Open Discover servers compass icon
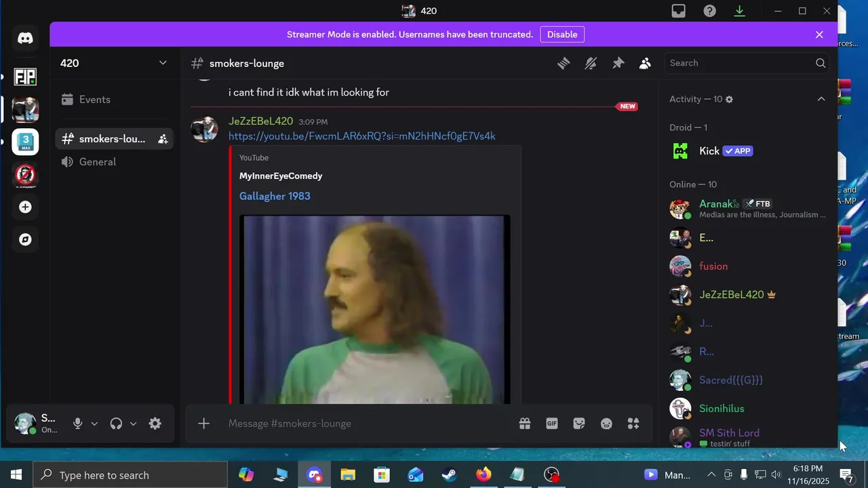The image size is (868, 488). coord(25,240)
